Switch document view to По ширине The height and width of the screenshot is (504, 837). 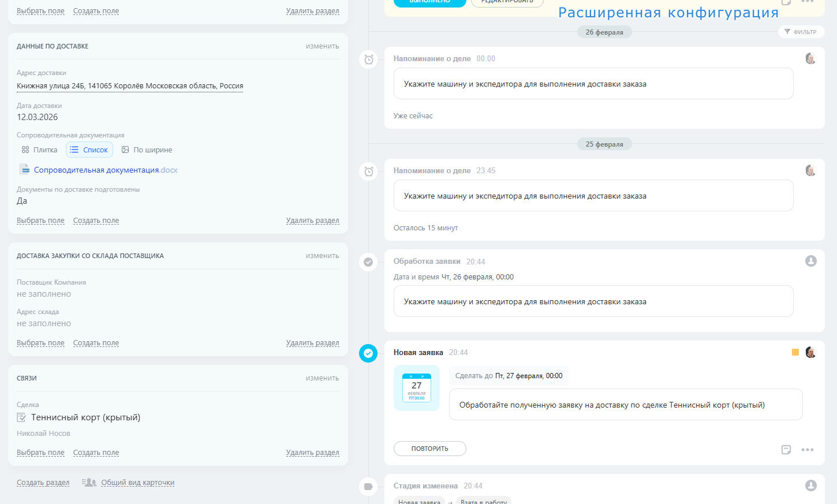[x=147, y=150]
